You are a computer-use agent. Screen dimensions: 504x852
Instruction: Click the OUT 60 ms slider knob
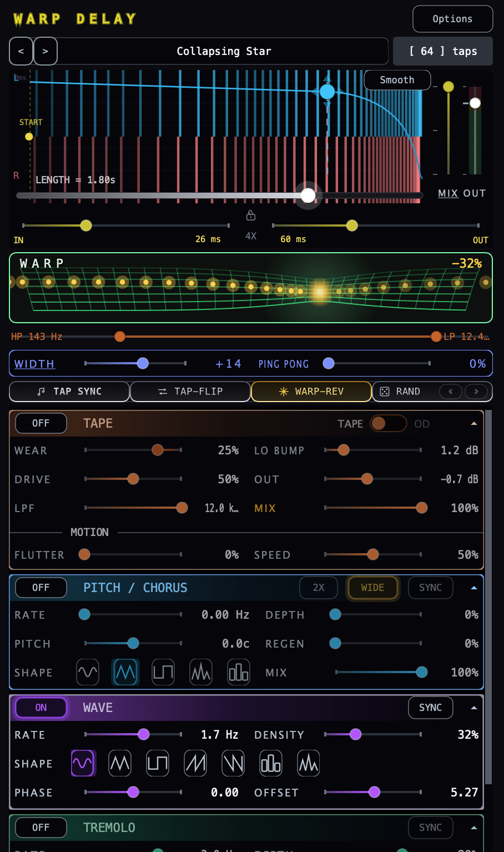tap(352, 225)
